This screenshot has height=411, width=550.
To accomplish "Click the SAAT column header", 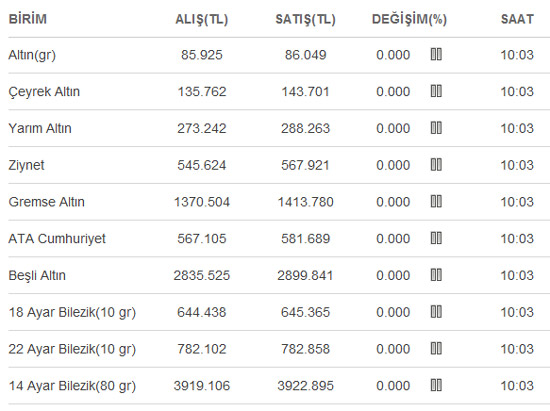I will tap(517, 19).
